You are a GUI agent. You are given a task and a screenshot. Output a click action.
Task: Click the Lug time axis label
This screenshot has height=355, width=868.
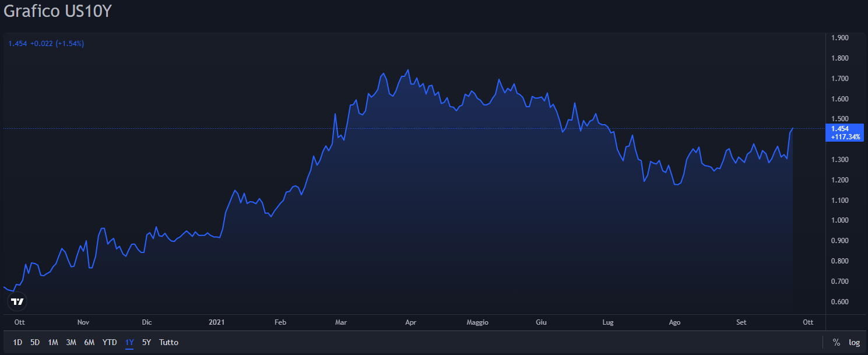pyautogui.click(x=608, y=322)
